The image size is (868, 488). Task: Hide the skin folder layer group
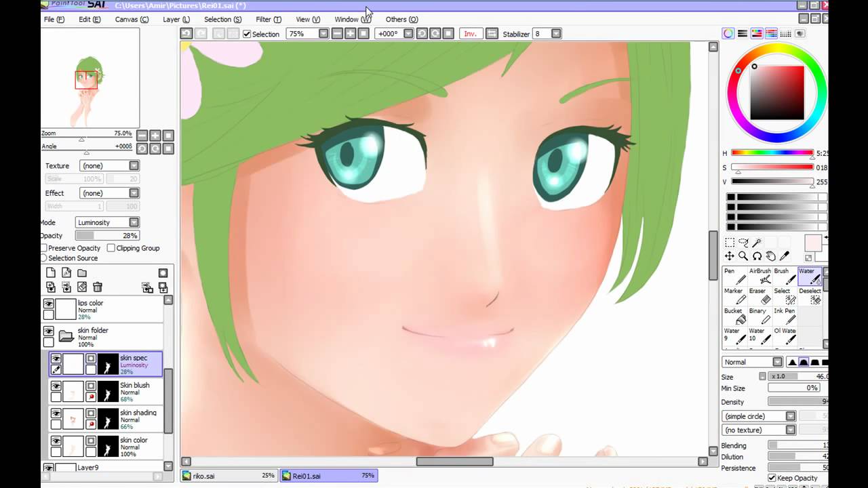point(48,331)
